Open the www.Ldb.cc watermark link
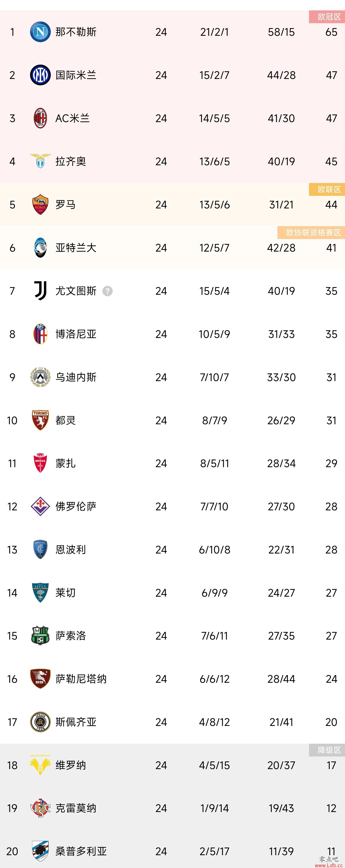 point(329,865)
